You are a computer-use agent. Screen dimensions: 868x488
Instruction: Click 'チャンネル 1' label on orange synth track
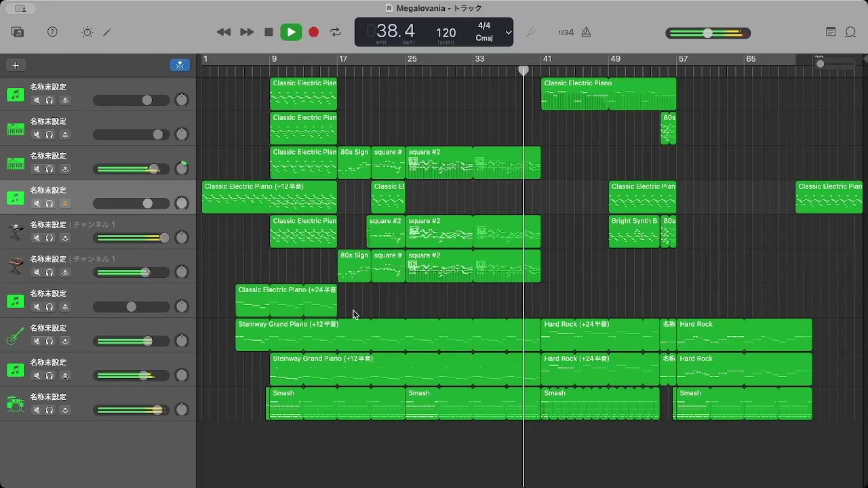[94, 259]
